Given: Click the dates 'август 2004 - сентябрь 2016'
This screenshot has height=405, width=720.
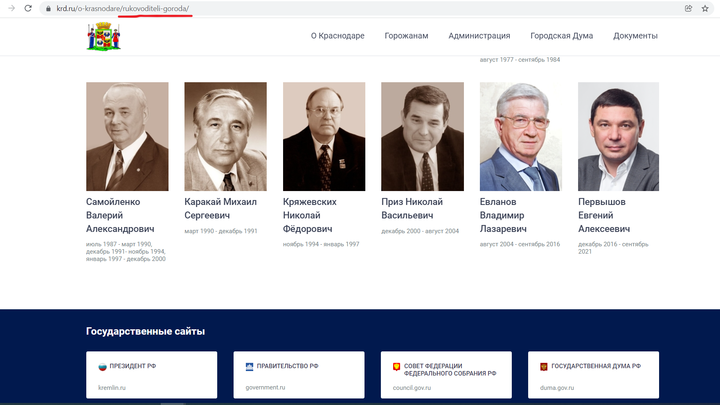Looking at the screenshot, I should (x=520, y=244).
